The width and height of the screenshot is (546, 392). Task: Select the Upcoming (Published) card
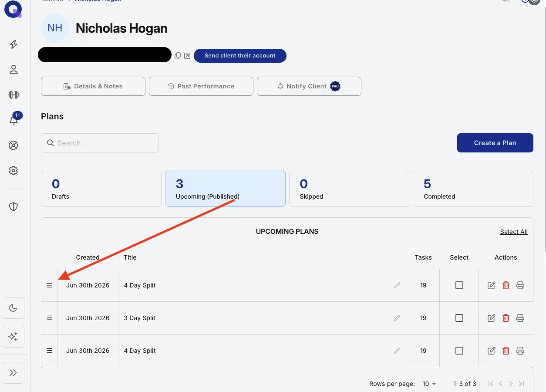click(x=225, y=188)
